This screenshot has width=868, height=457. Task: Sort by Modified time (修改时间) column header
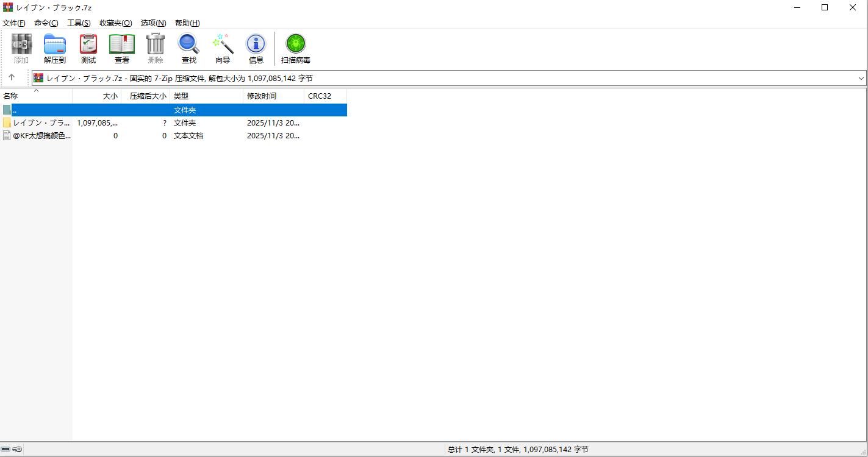point(262,96)
